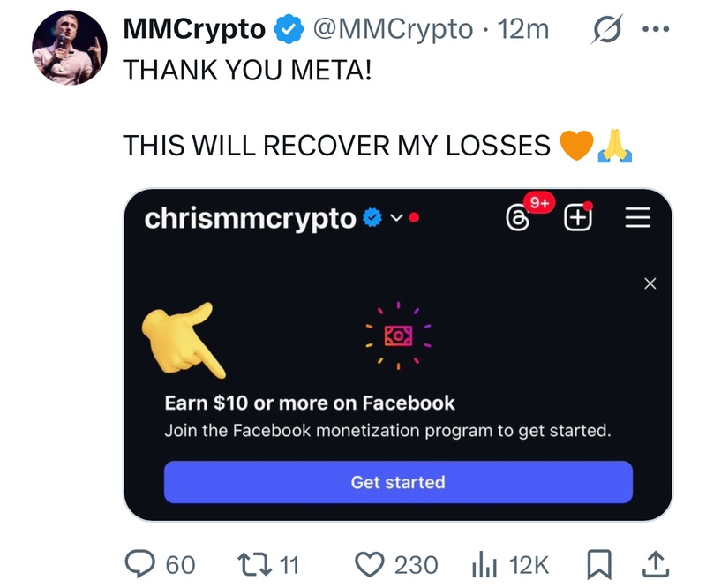Click MMCrypto display name
Viewport: 706px width, 588px height.
coord(194,29)
